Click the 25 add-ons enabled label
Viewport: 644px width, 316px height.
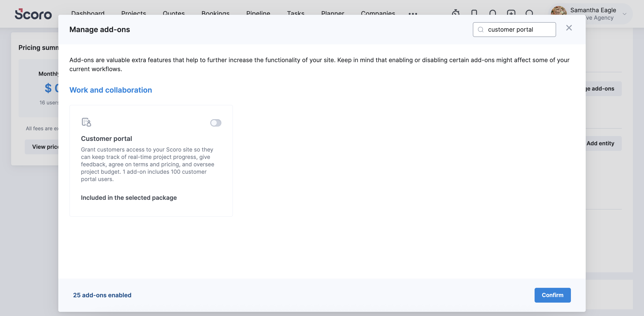(x=102, y=295)
